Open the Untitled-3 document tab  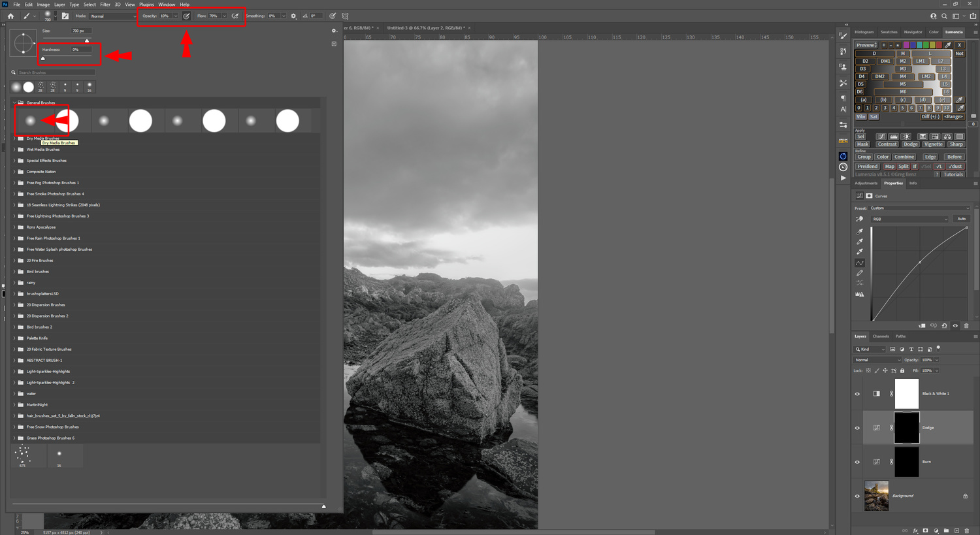tap(425, 28)
